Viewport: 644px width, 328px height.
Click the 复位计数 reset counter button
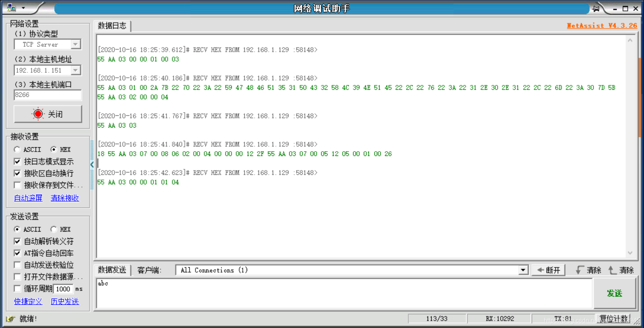coord(614,319)
